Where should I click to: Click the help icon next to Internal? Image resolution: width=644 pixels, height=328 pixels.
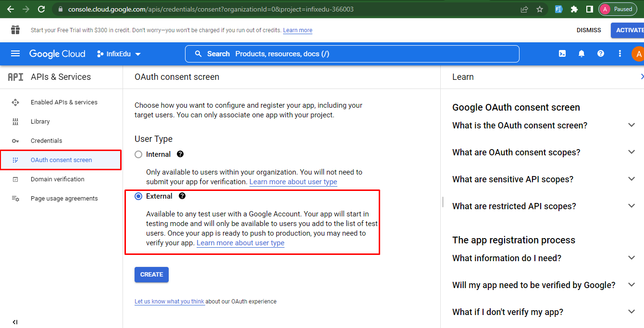click(180, 154)
